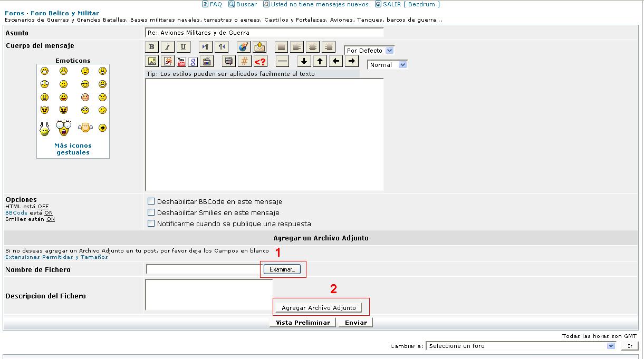This screenshot has height=359, width=644.
Task: Click the center align text button
Action: 313,47
